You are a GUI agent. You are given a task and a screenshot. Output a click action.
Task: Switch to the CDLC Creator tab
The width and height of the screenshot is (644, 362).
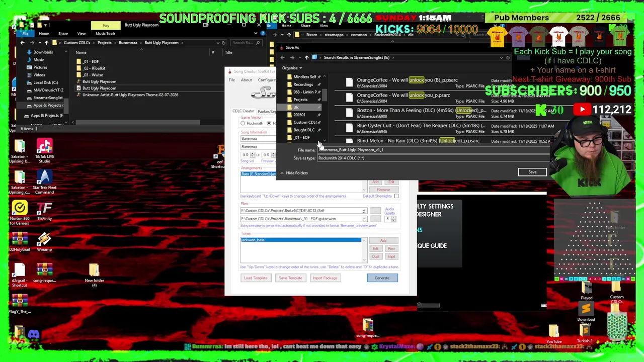point(243,111)
